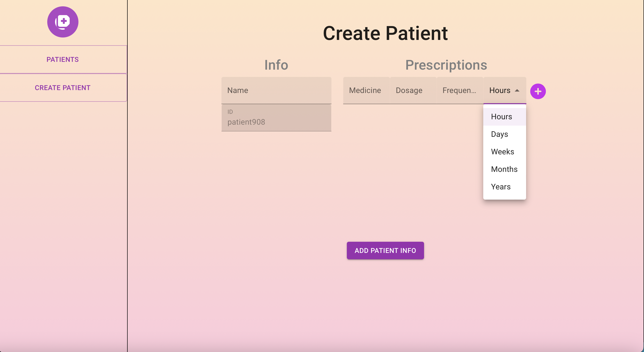Pick Months from the unit options

[x=504, y=169]
